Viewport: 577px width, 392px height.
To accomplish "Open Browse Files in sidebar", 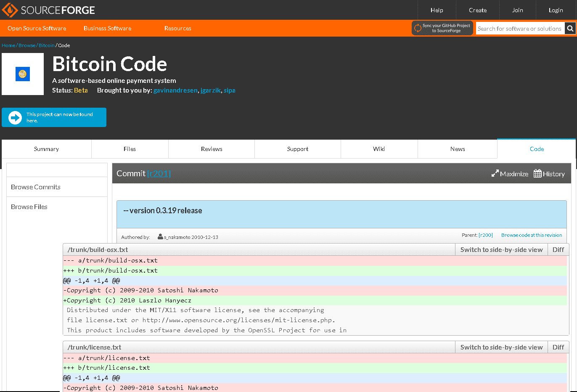I will [57, 207].
